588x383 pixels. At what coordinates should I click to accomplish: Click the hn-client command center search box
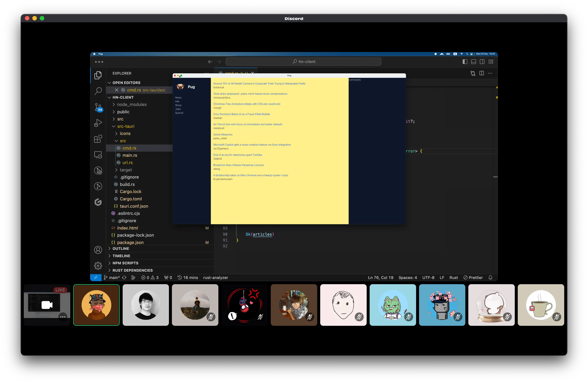click(x=303, y=62)
